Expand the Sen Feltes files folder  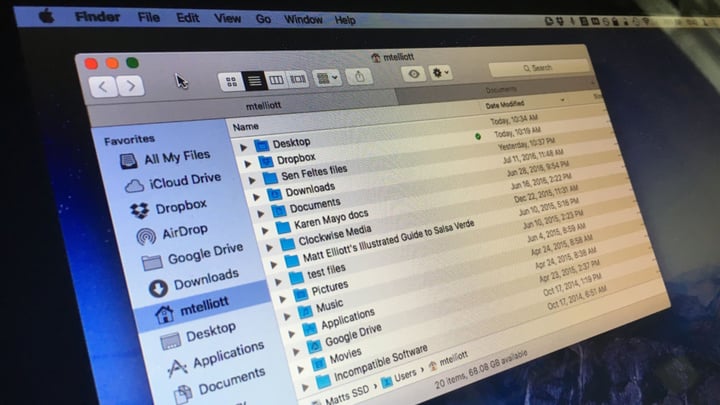(x=252, y=180)
